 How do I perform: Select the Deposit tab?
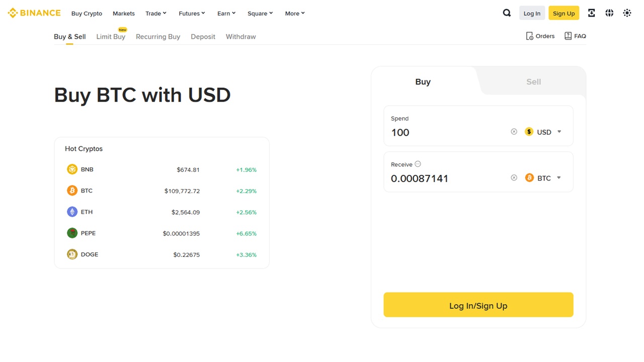[x=203, y=37]
